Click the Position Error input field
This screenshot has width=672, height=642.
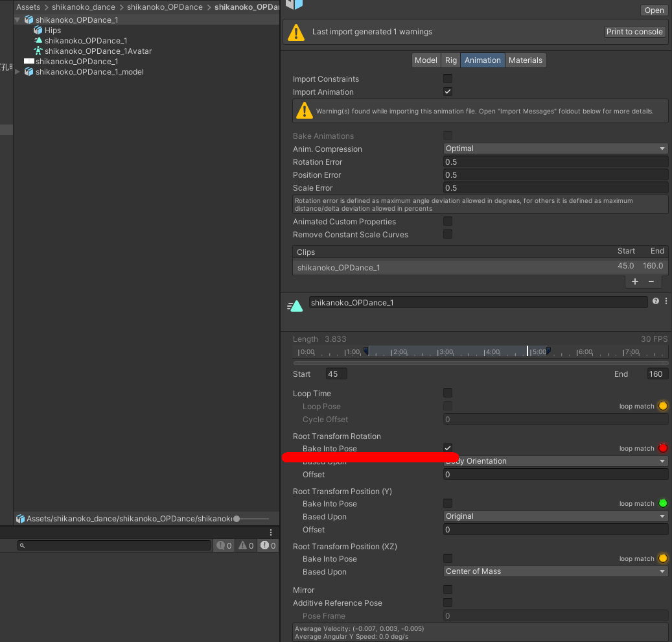coord(555,174)
